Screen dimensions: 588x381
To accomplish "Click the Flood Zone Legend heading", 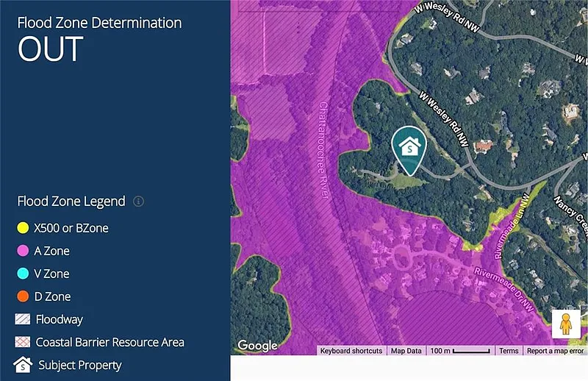I will point(71,201).
